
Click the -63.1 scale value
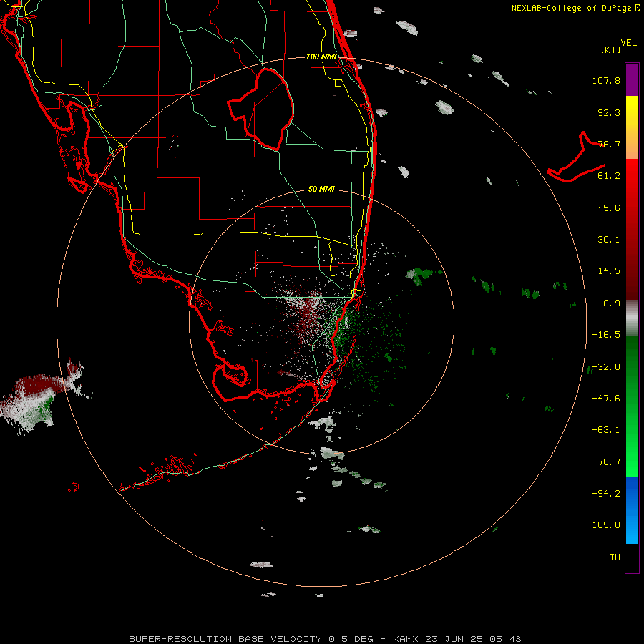(x=606, y=430)
